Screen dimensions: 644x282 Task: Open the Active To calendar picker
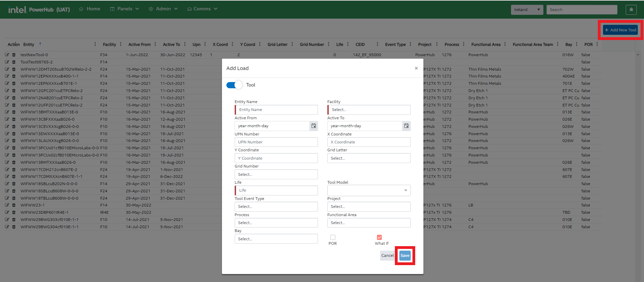coord(406,126)
